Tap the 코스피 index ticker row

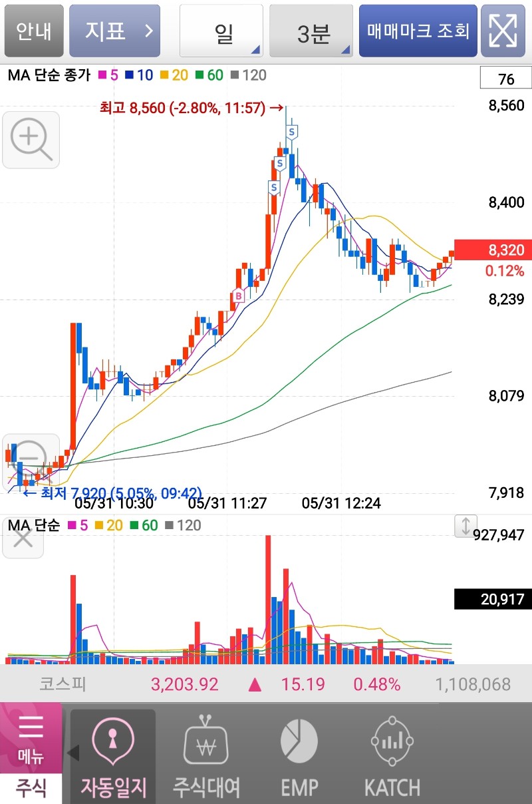click(266, 684)
